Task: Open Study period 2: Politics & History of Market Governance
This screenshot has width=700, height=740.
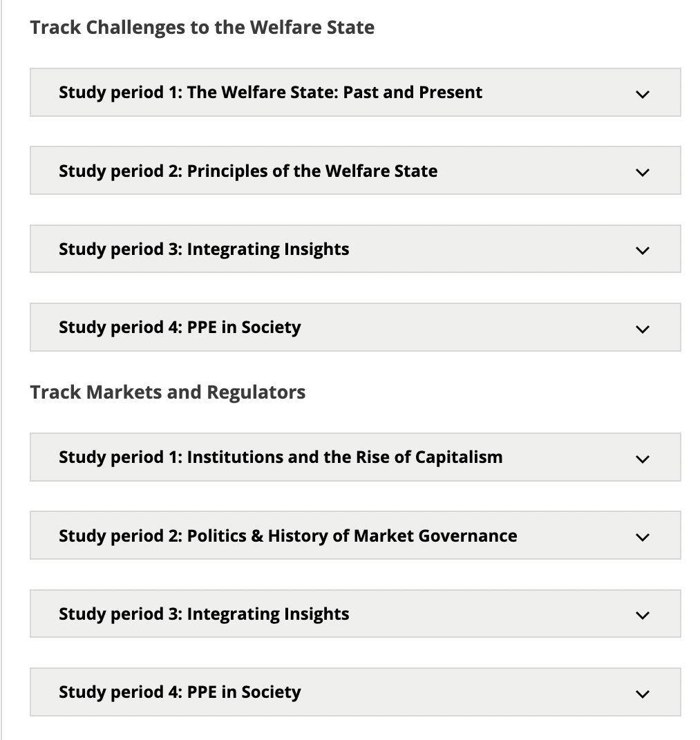Action: pos(287,535)
